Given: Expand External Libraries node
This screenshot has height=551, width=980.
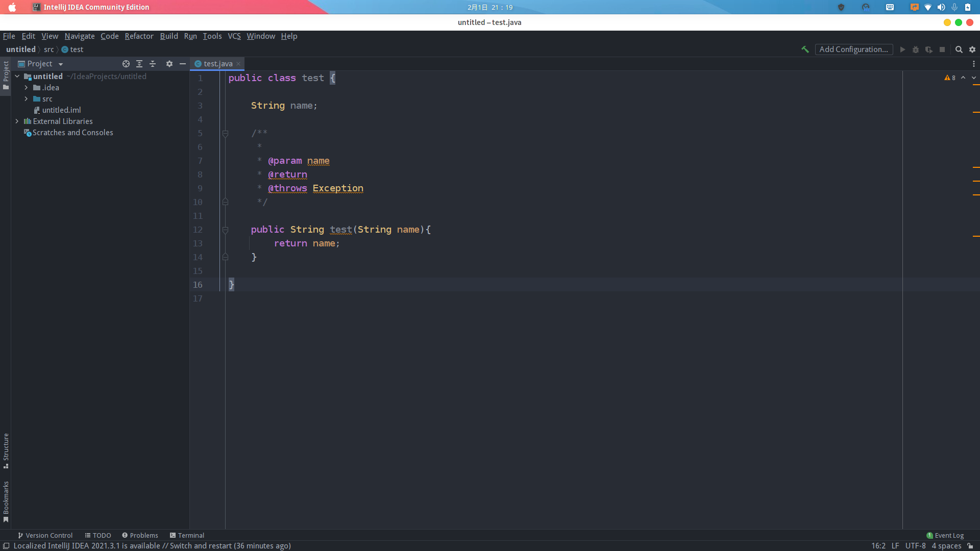Looking at the screenshot, I should click(x=17, y=121).
